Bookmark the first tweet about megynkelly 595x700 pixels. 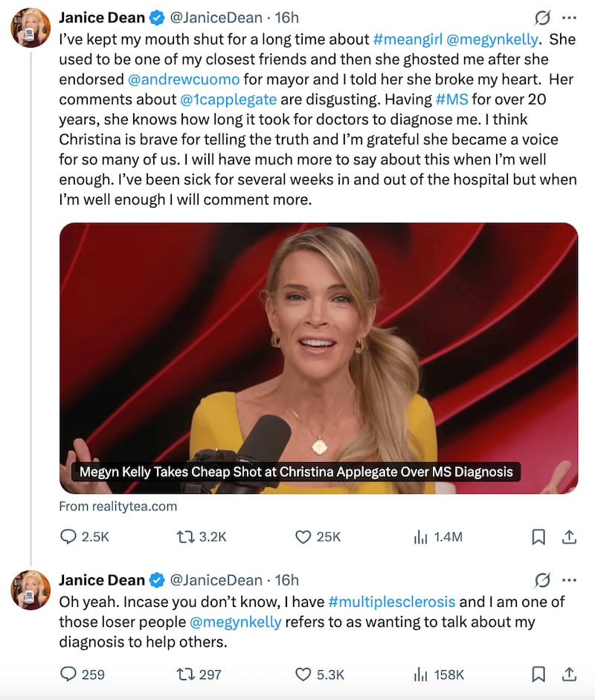pos(538,536)
